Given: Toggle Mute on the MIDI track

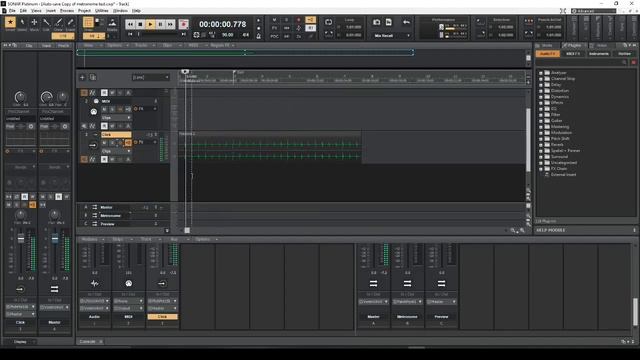Looking at the screenshot, I should [x=104, y=109].
